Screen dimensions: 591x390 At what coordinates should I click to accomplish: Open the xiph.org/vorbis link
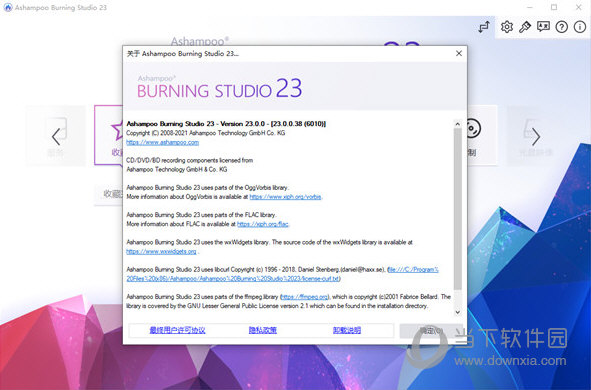point(285,197)
